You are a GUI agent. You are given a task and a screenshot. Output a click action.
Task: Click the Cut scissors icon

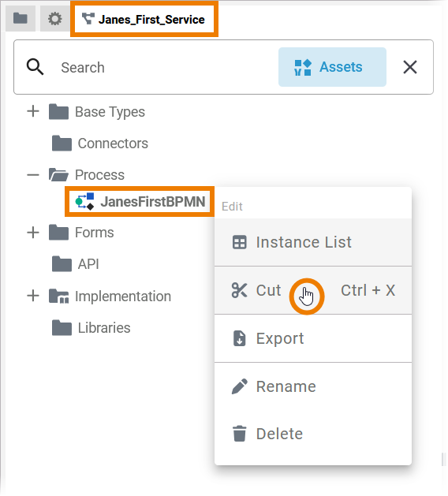coord(239,290)
